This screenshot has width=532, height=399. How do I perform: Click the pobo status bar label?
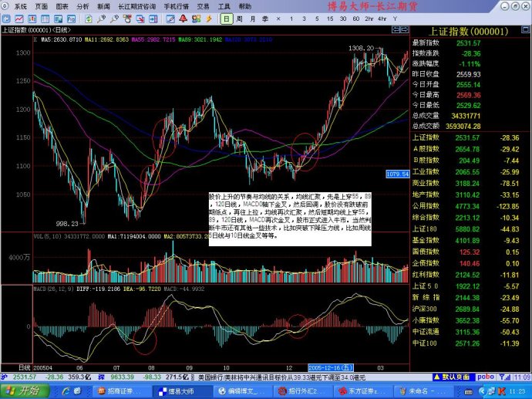point(486,377)
